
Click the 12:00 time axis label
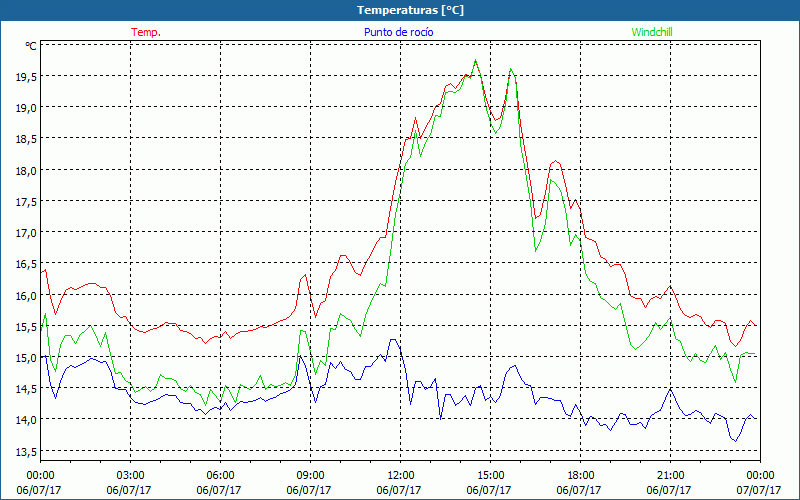[x=400, y=476]
